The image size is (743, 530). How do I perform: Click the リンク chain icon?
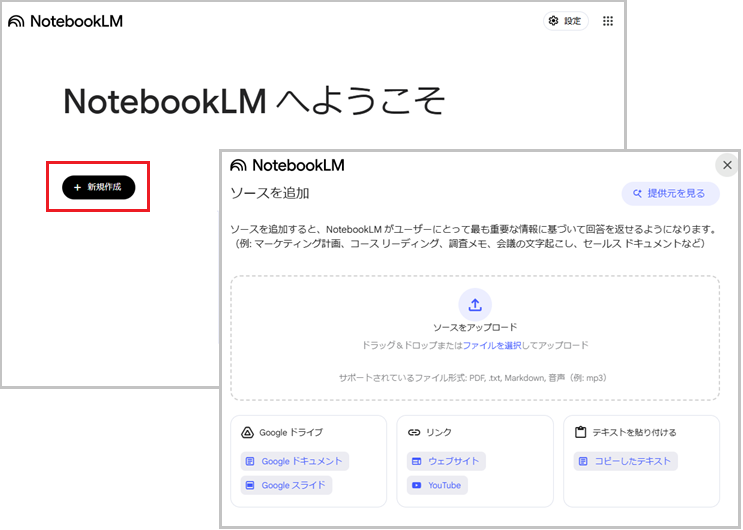point(414,432)
